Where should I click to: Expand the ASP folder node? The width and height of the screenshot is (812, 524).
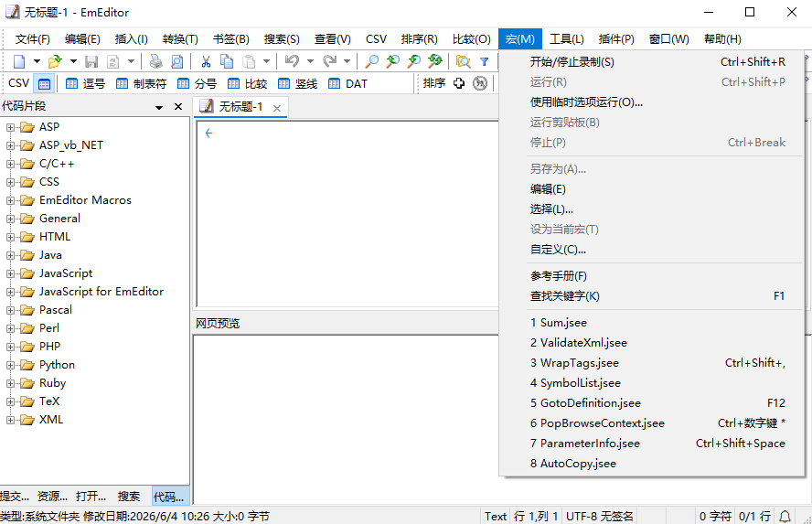[x=10, y=127]
